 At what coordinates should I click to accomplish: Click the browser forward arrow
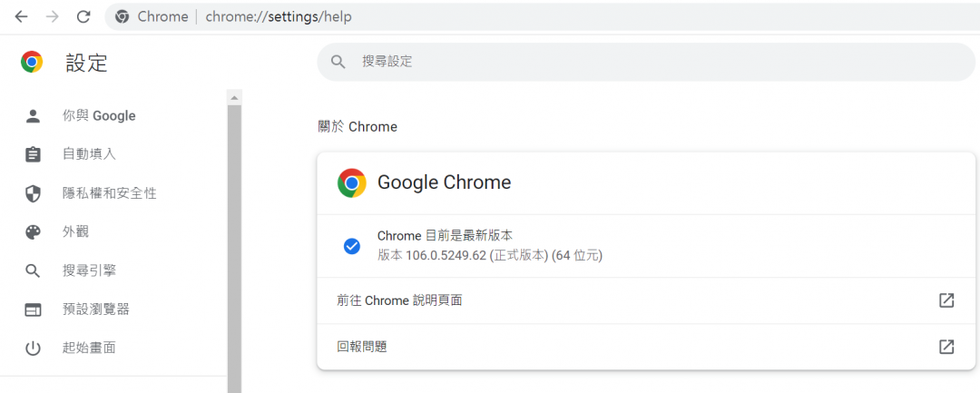coord(53,16)
